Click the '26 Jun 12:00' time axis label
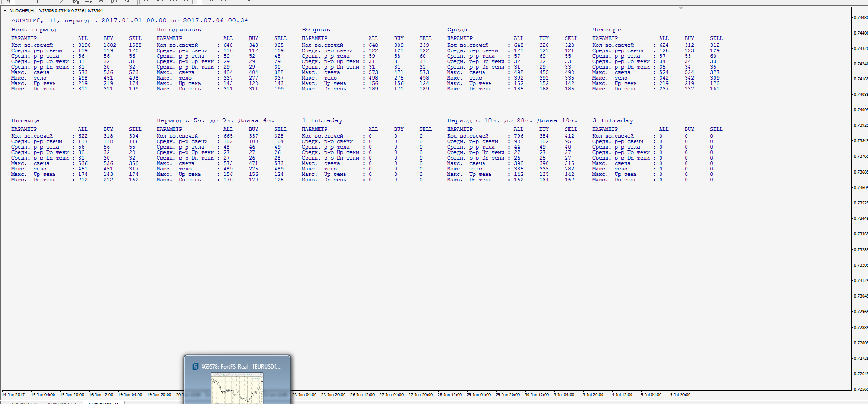 click(362, 394)
